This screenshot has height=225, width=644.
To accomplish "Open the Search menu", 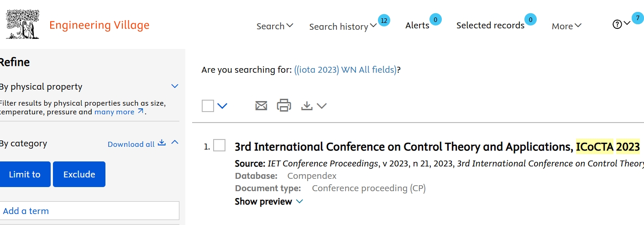I will pyautogui.click(x=275, y=26).
